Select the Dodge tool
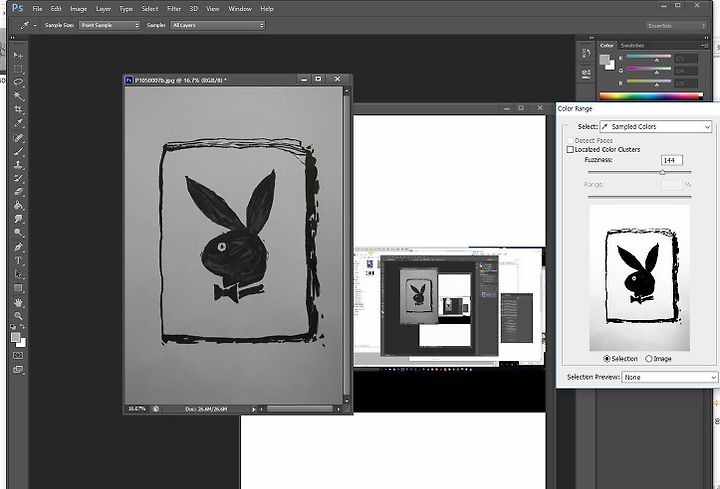 click(18, 233)
